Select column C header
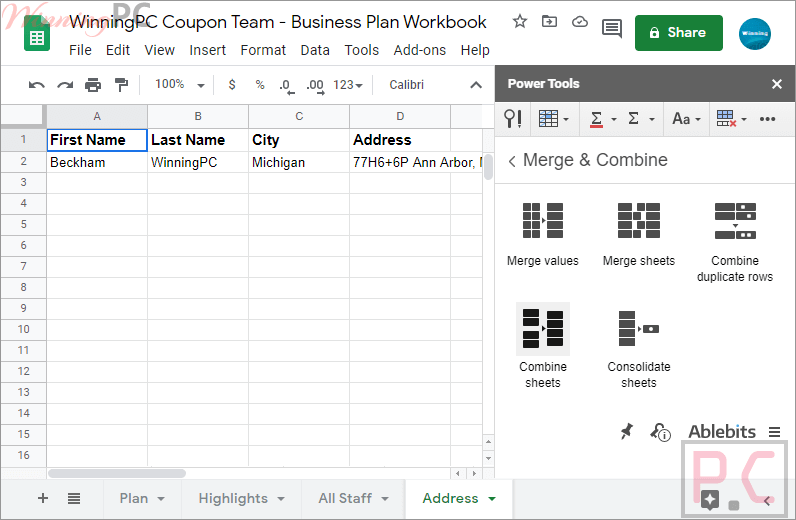This screenshot has height=520, width=796. point(299,116)
